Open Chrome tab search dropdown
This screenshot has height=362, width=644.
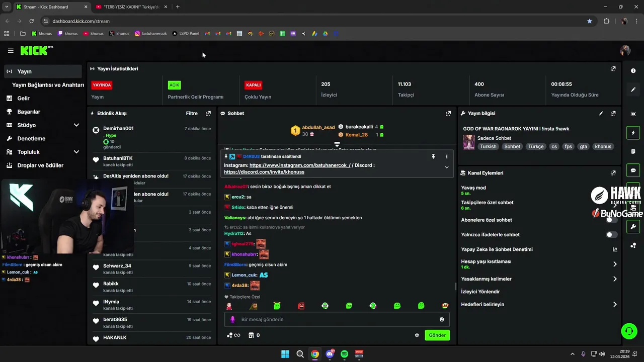point(6,7)
